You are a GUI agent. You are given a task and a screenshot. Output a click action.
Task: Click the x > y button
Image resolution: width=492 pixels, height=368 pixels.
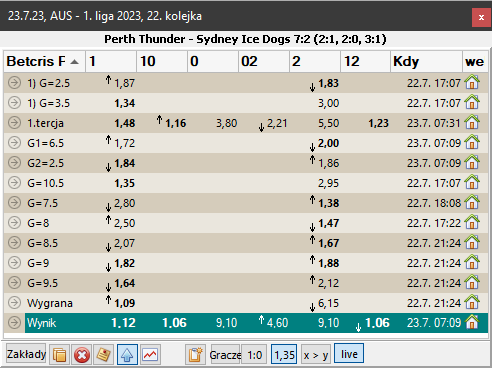click(x=316, y=354)
